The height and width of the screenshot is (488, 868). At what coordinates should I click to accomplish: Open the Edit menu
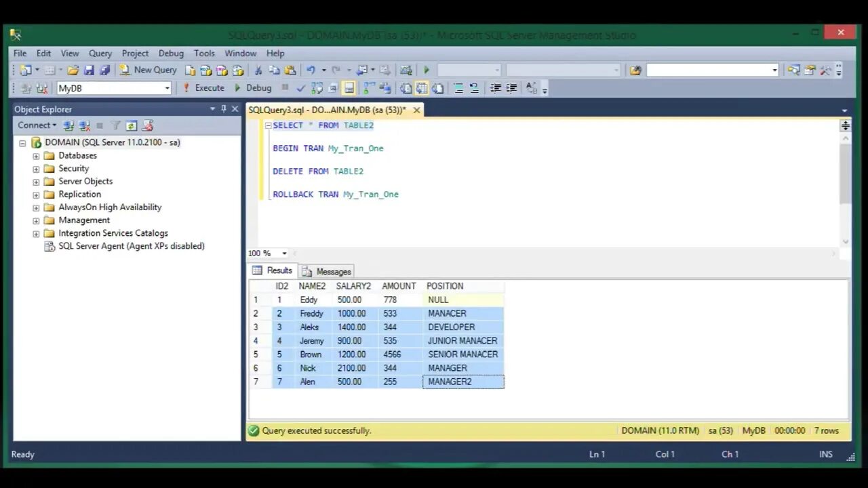click(43, 53)
